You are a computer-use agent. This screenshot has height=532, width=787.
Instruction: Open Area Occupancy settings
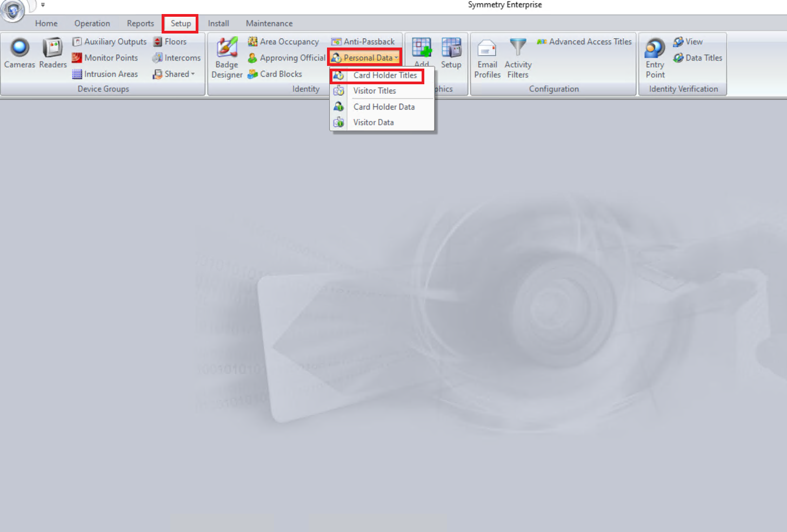(x=283, y=42)
